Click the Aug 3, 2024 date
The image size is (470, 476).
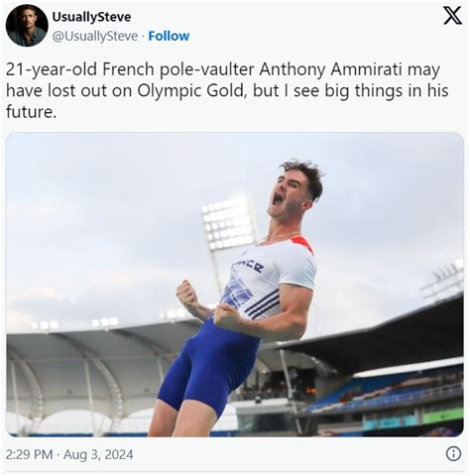(x=98, y=454)
